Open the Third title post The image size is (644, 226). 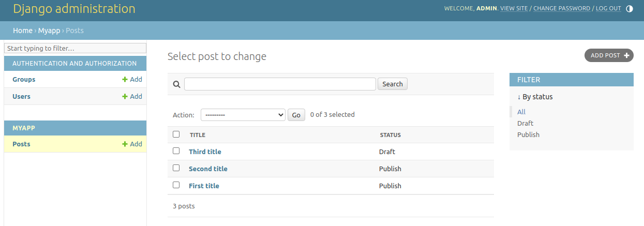pyautogui.click(x=205, y=152)
